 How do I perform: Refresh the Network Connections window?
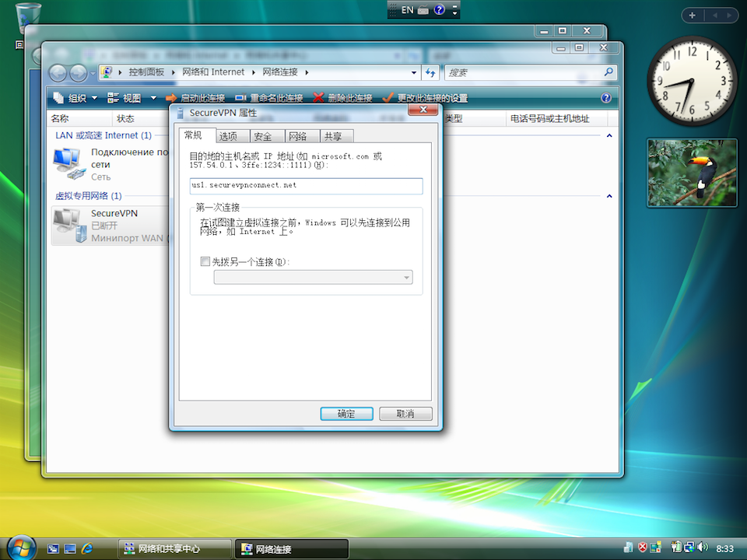point(430,72)
